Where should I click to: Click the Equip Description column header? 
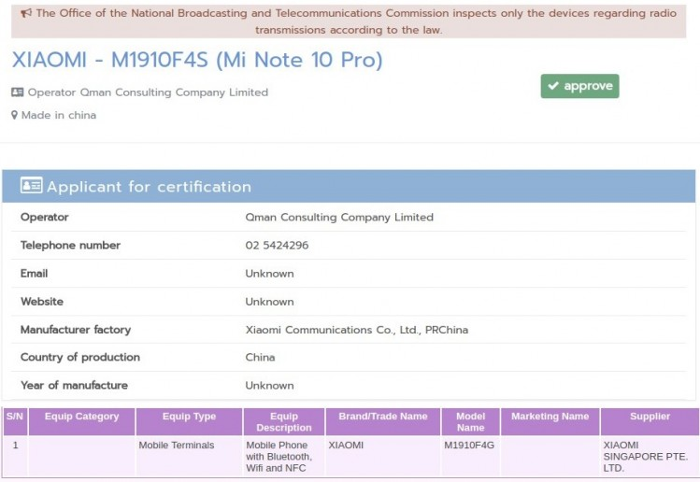pyautogui.click(x=284, y=422)
